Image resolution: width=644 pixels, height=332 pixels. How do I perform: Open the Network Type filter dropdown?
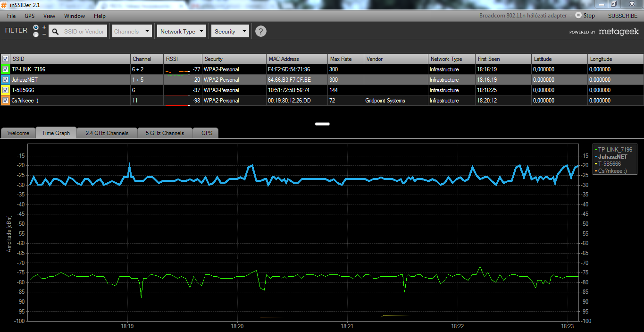pos(182,32)
